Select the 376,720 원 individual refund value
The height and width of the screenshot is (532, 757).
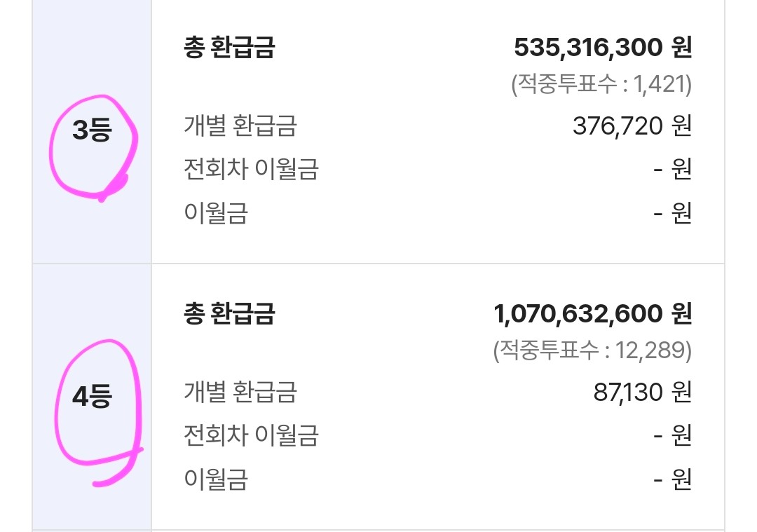tap(632, 126)
